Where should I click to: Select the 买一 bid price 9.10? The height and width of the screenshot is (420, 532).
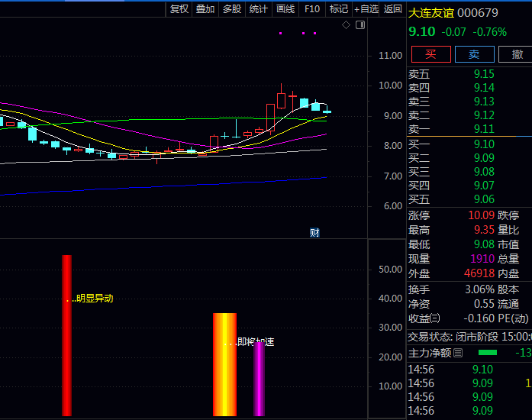click(x=483, y=144)
